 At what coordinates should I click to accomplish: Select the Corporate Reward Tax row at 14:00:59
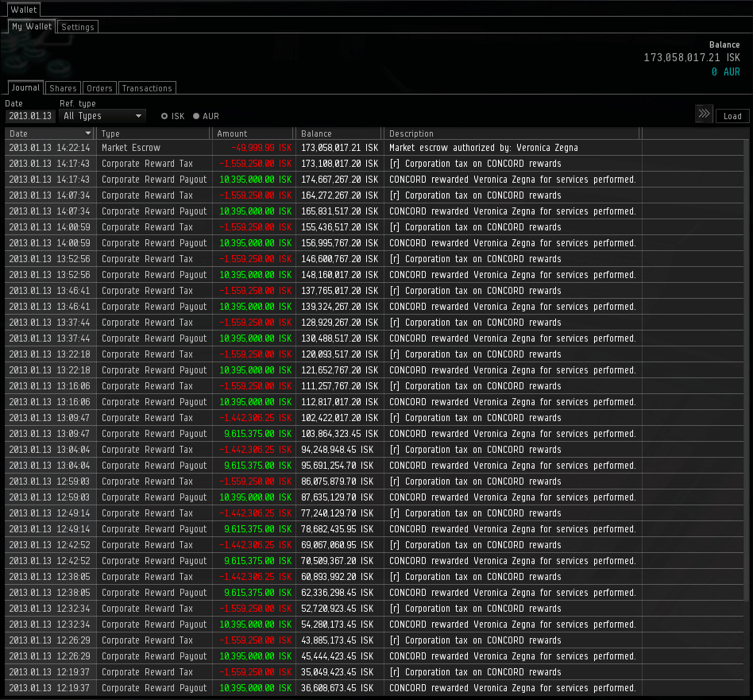click(x=374, y=226)
